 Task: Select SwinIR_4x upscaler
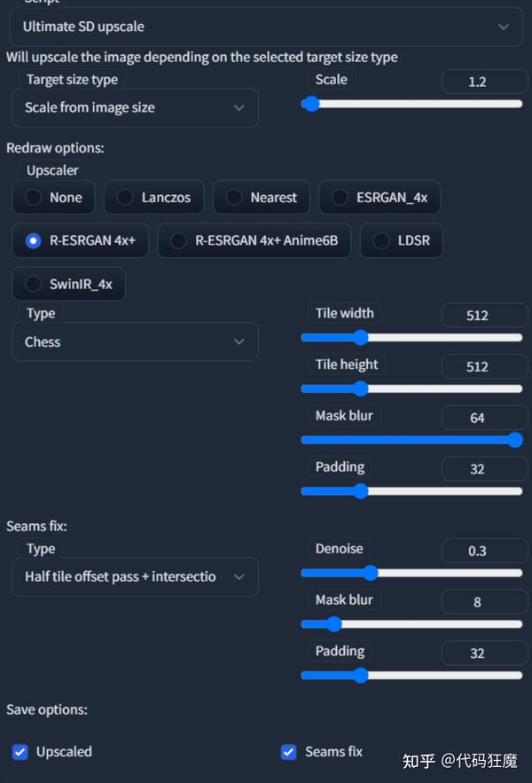point(35,285)
